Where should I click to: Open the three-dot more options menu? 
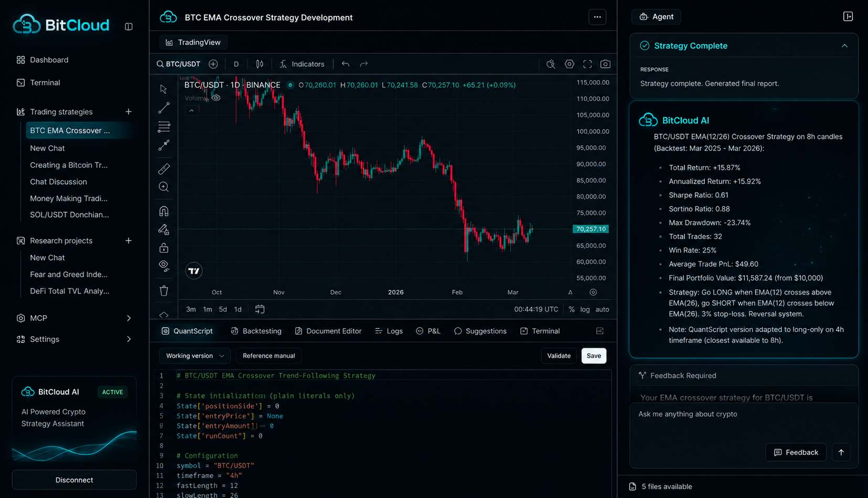tap(597, 17)
